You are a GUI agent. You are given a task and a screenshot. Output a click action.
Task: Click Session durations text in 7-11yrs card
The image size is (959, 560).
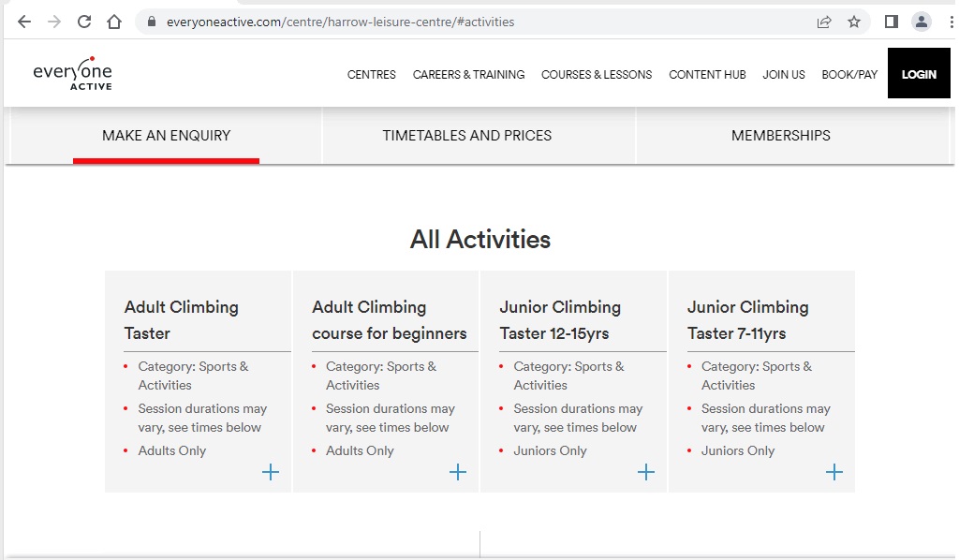pos(766,418)
